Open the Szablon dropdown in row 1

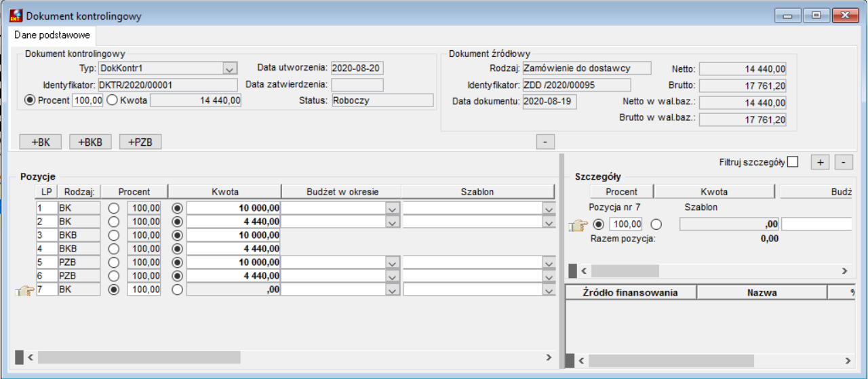(549, 207)
